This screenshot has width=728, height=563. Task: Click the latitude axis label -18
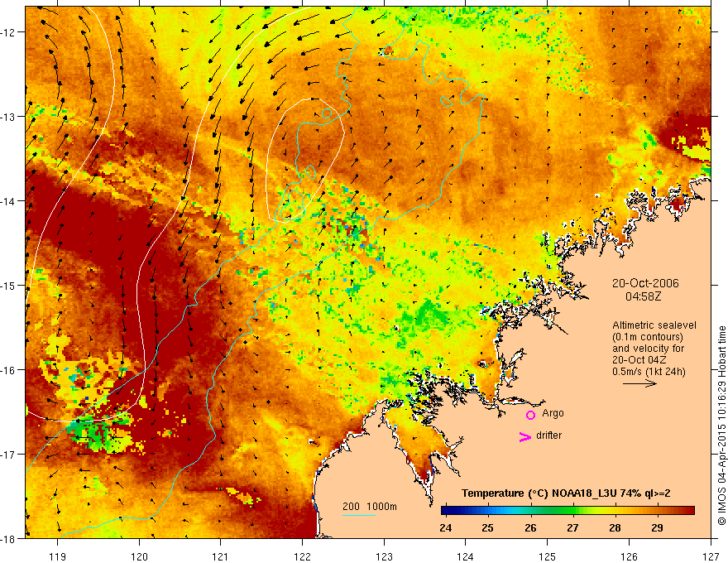click(x=8, y=539)
